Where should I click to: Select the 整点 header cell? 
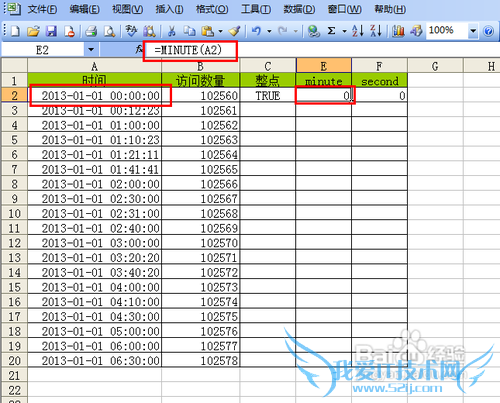[268, 81]
